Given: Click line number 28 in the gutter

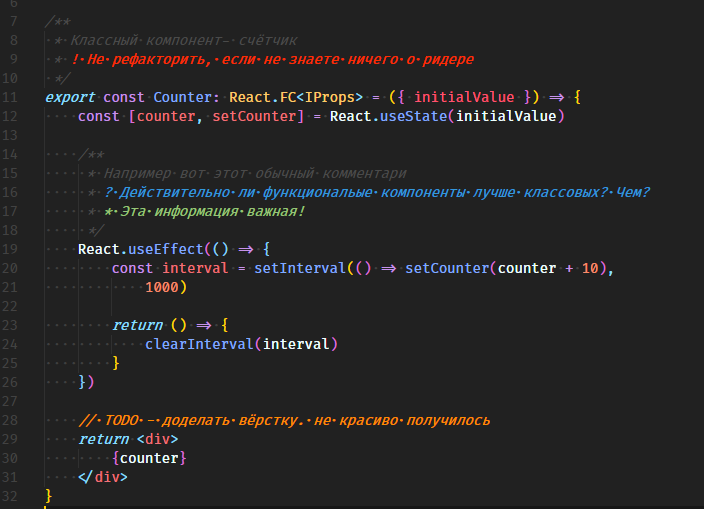Looking at the screenshot, I should (x=9, y=420).
